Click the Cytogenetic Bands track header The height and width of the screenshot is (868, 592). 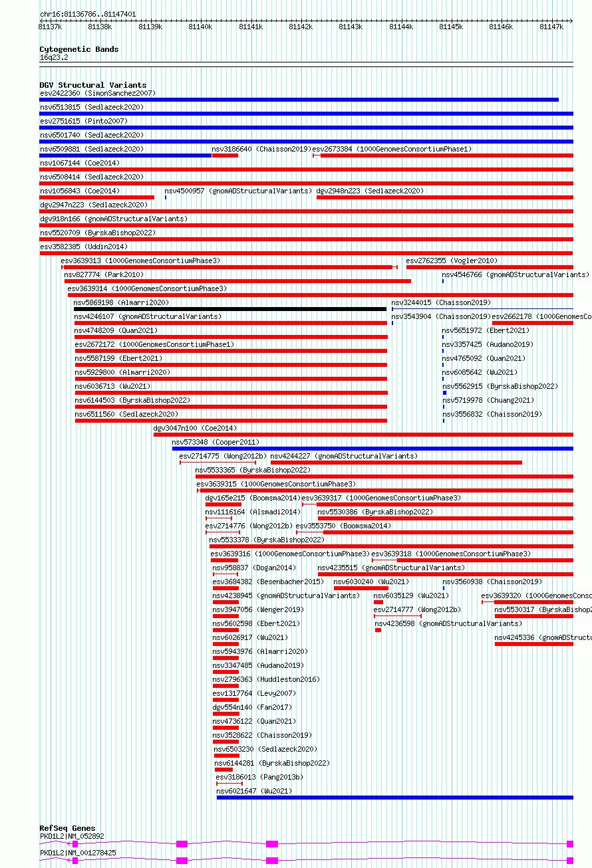tap(79, 49)
